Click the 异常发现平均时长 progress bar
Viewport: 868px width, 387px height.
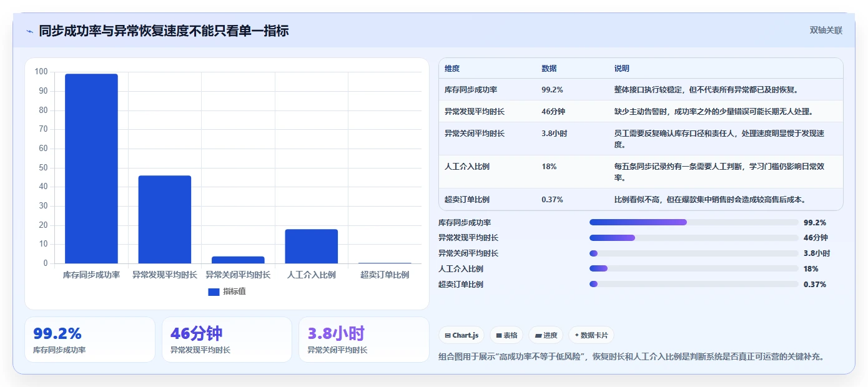(x=694, y=238)
